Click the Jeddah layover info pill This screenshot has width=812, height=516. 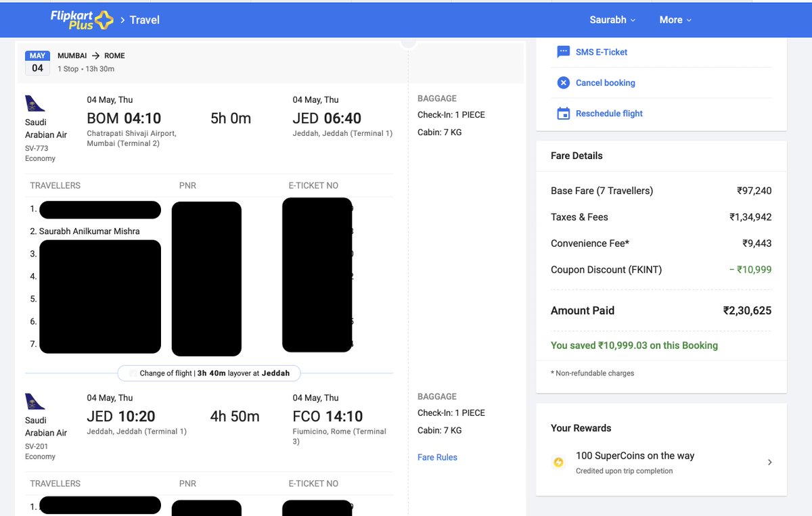tap(208, 373)
